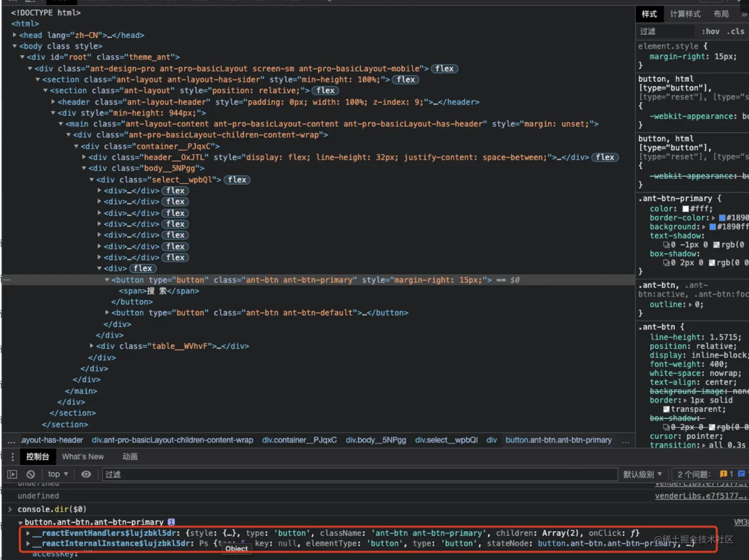Click the eye icon for live expressions
The height and width of the screenshot is (560, 749).
click(86, 474)
